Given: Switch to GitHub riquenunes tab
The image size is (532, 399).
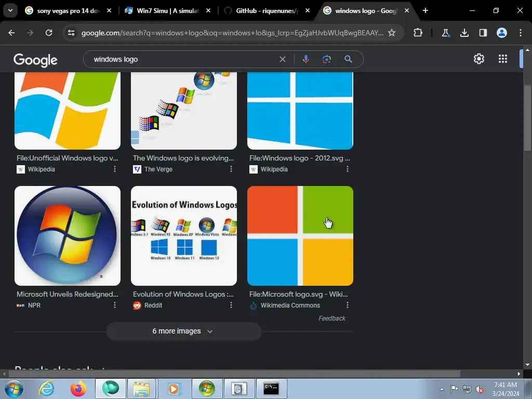Looking at the screenshot, I should (267, 10).
